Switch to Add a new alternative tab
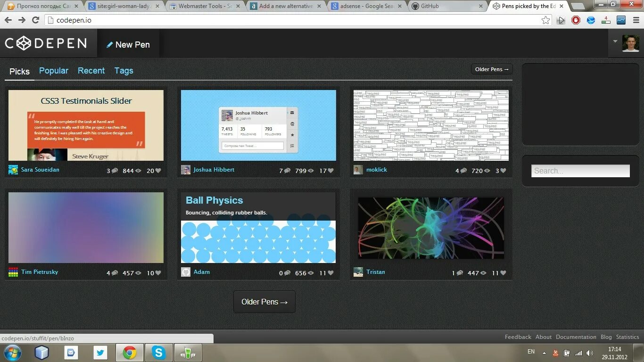This screenshot has width=644, height=362. (x=286, y=6)
